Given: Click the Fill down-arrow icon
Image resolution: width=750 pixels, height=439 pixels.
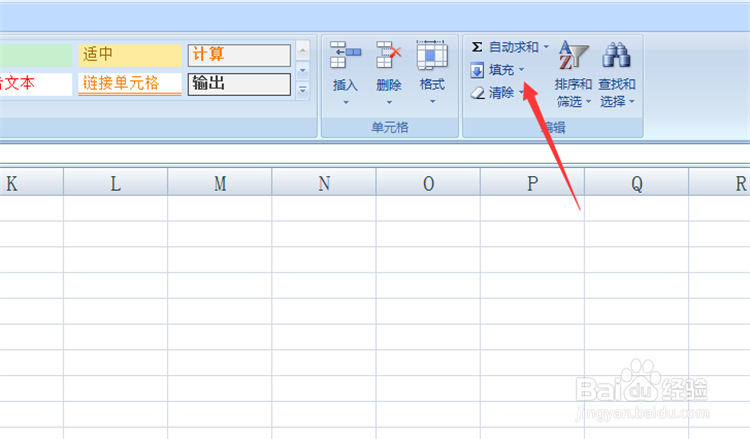Looking at the screenshot, I should 477,70.
